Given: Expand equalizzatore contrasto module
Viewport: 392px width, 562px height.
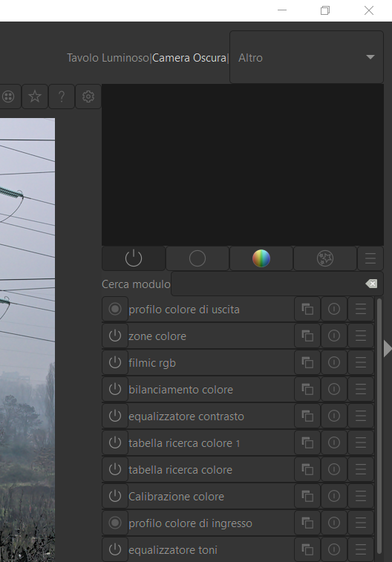Looking at the screenshot, I should click(x=186, y=416).
